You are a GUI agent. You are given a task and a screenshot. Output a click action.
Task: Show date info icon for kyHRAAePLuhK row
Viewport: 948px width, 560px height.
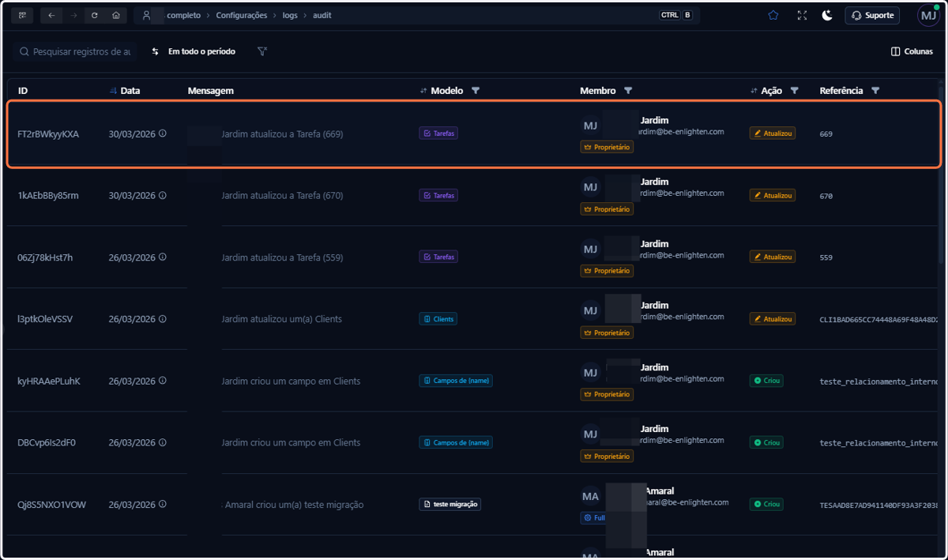click(163, 380)
